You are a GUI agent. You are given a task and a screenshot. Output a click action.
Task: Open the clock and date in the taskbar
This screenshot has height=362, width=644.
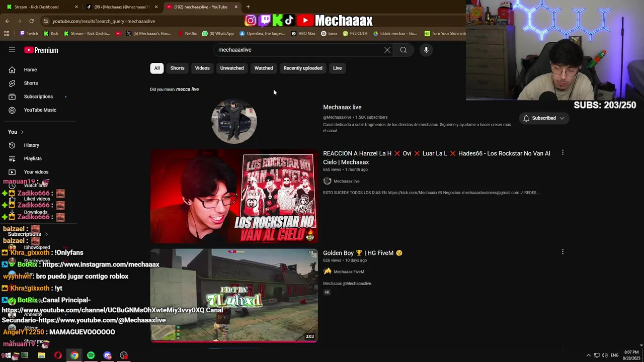click(631, 355)
